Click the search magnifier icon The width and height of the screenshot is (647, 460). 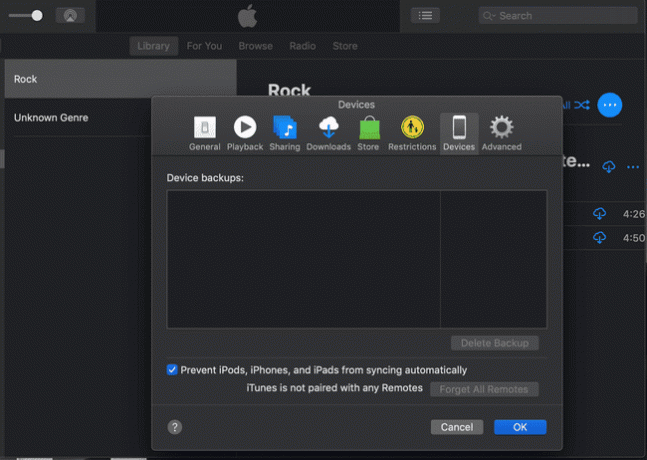pos(488,16)
